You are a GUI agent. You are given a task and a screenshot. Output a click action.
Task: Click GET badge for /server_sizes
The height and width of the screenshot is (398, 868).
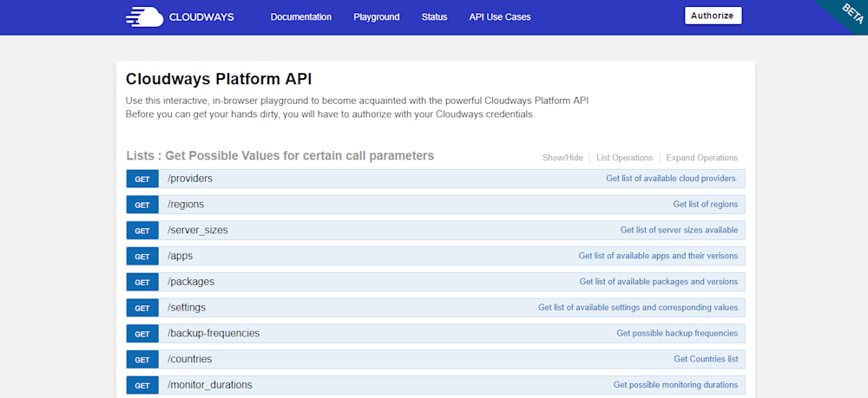pos(142,231)
